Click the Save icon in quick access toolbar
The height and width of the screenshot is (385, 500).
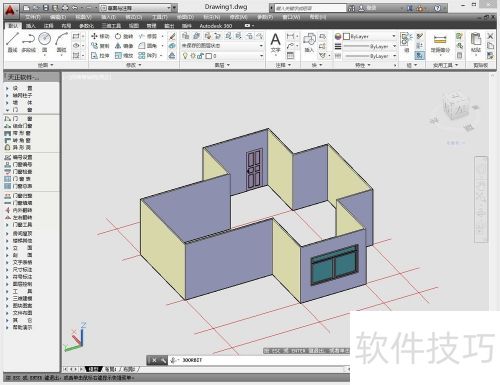tap(46, 8)
